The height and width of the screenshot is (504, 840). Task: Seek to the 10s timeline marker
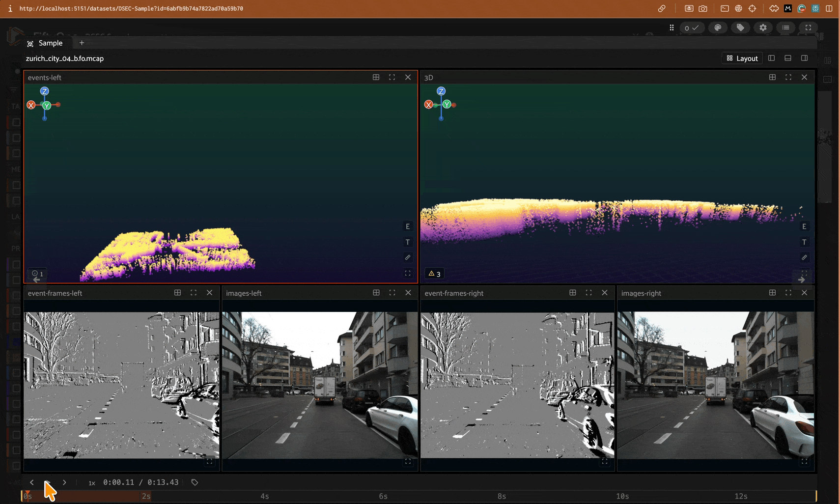pyautogui.click(x=622, y=496)
